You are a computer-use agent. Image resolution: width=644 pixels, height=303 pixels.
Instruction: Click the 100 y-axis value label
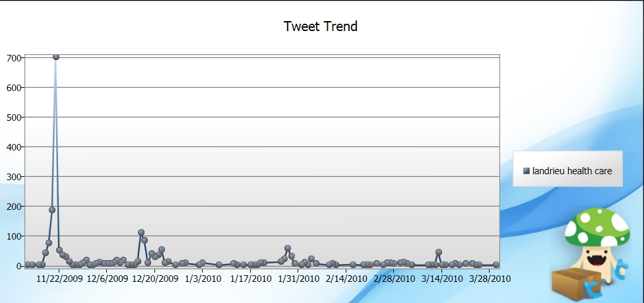pos(14,236)
